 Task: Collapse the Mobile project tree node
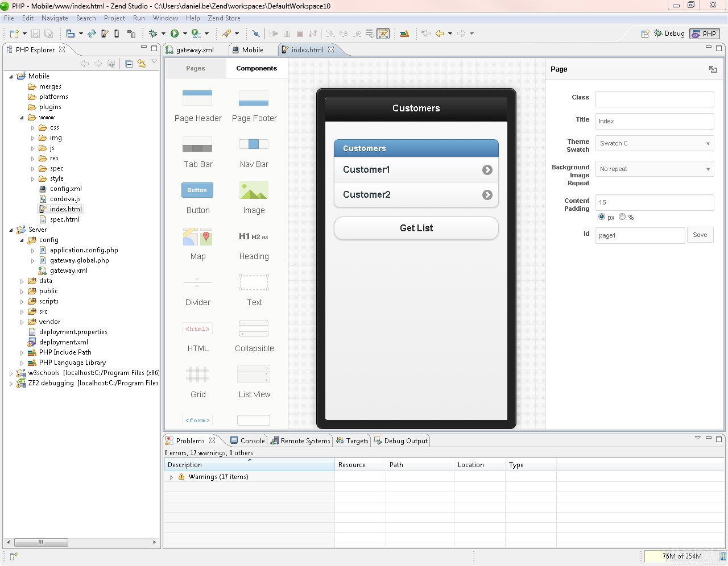coord(11,76)
